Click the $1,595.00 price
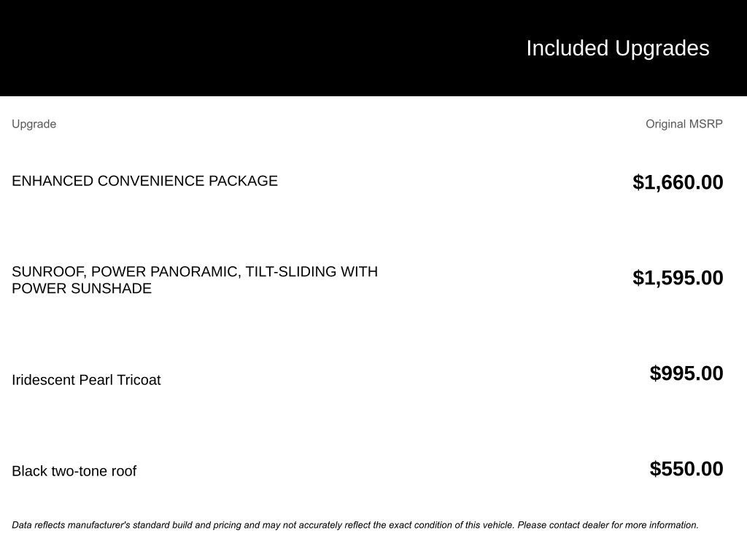Viewport: 747px width, 560px height. (678, 278)
